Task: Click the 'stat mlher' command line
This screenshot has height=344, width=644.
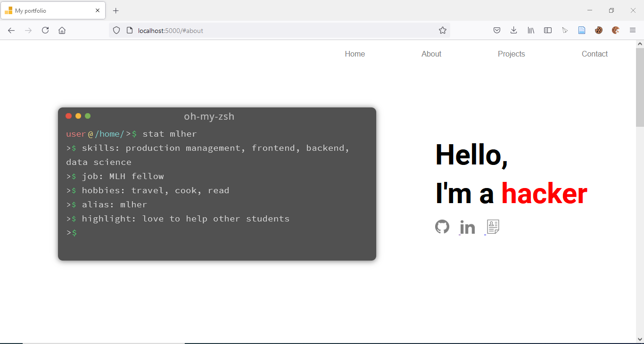Action: pyautogui.click(x=132, y=134)
